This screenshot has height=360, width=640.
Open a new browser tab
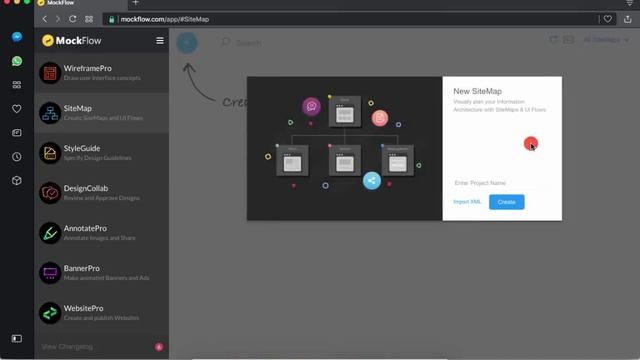tap(136, 3)
